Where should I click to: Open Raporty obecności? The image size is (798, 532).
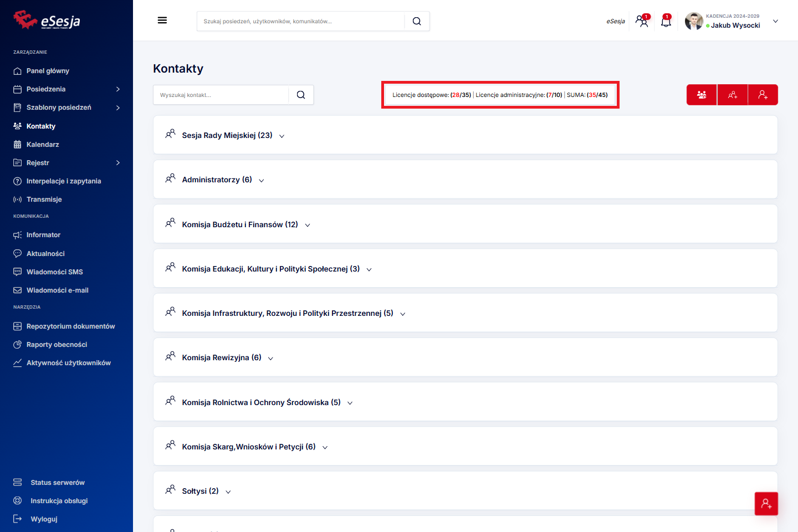57,345
